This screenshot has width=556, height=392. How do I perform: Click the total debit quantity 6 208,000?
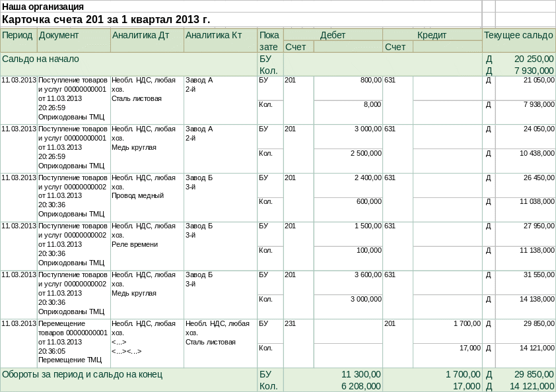pos(361,386)
